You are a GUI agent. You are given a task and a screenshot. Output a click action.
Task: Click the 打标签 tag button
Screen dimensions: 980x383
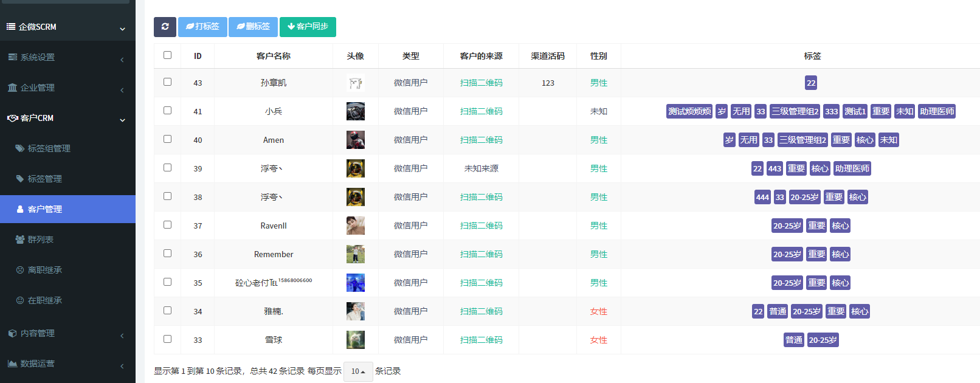[x=202, y=27]
